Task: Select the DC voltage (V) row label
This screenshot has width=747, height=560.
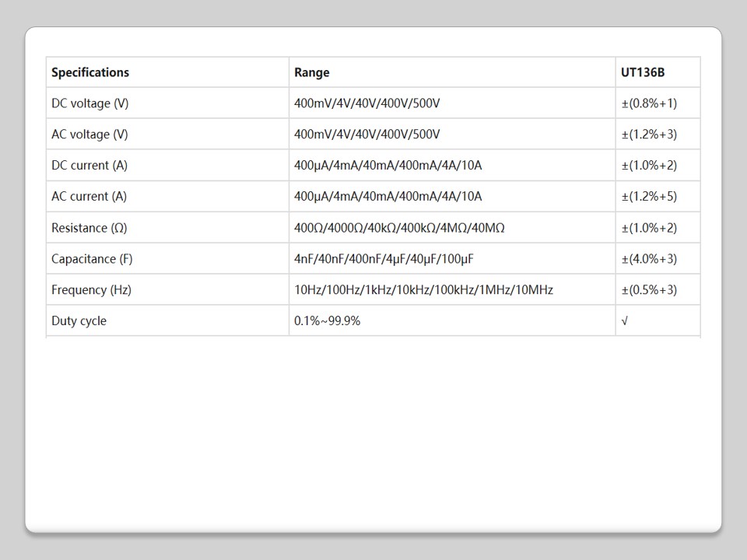Action: 89,103
